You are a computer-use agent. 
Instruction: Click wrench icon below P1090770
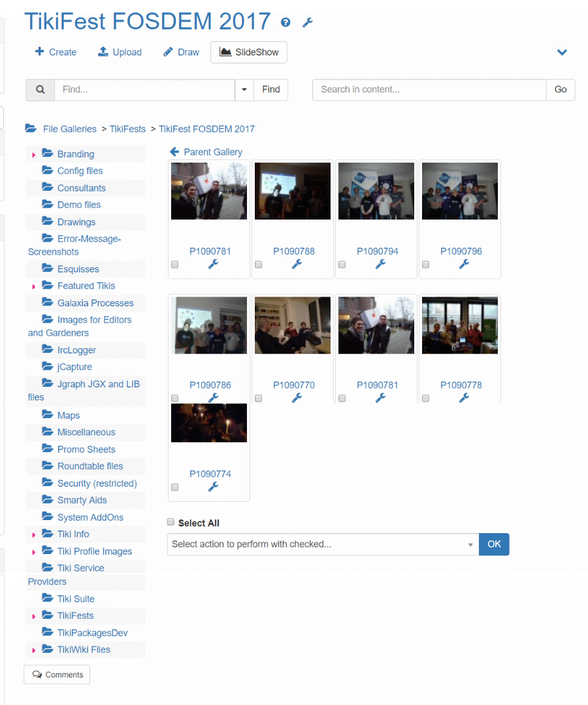pyautogui.click(x=297, y=397)
